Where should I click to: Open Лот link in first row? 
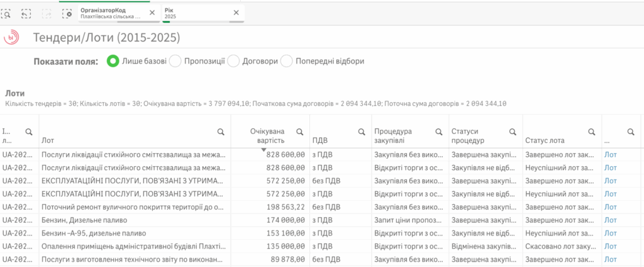click(610, 153)
